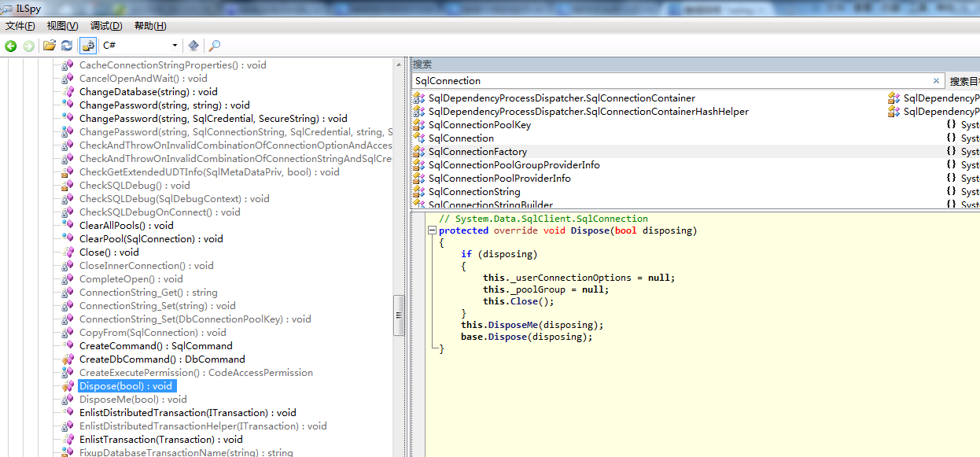
Task: Collapse the Dispose method code block
Action: point(432,230)
